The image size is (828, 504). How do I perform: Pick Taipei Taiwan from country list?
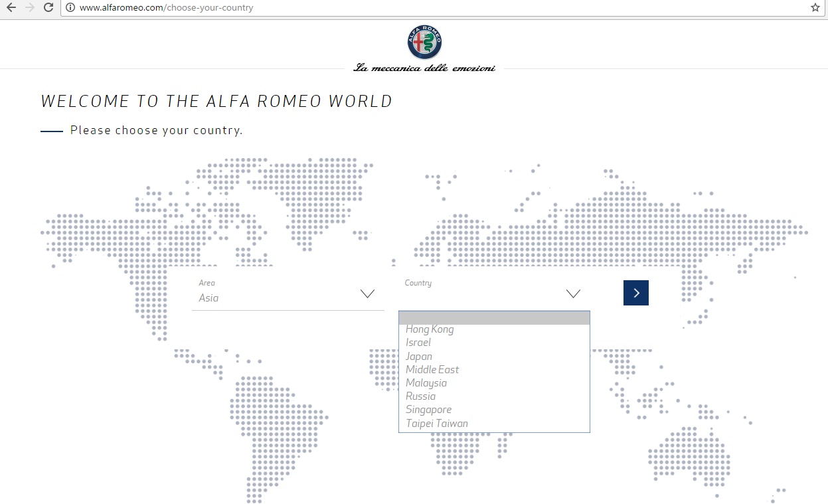494,424
